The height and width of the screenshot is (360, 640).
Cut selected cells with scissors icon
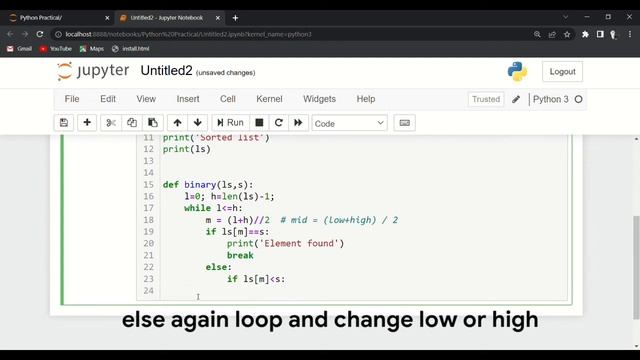(111, 123)
